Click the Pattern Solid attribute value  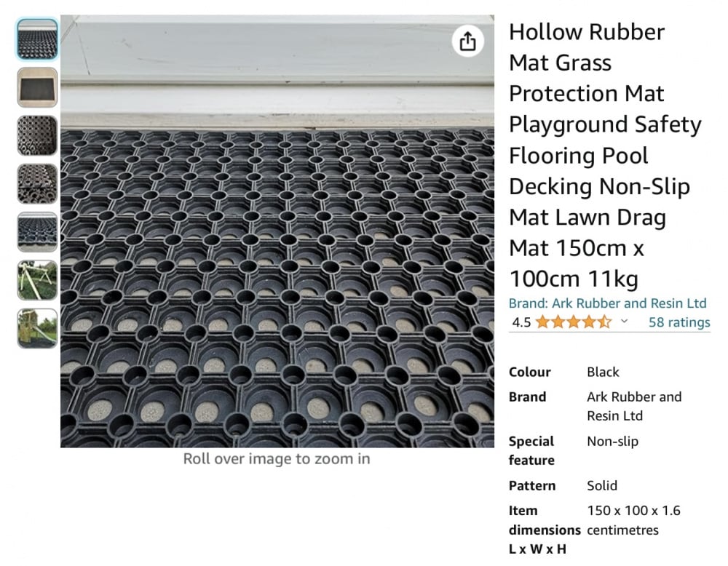602,486
